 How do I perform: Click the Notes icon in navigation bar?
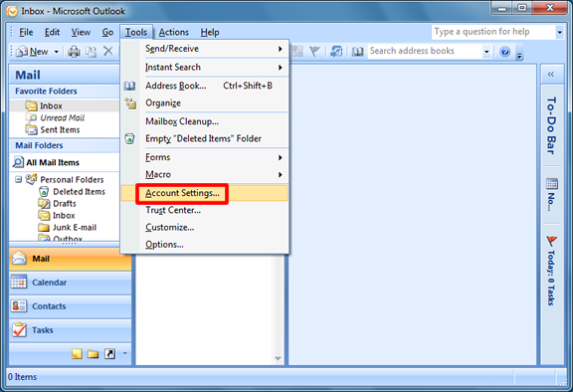tap(77, 353)
